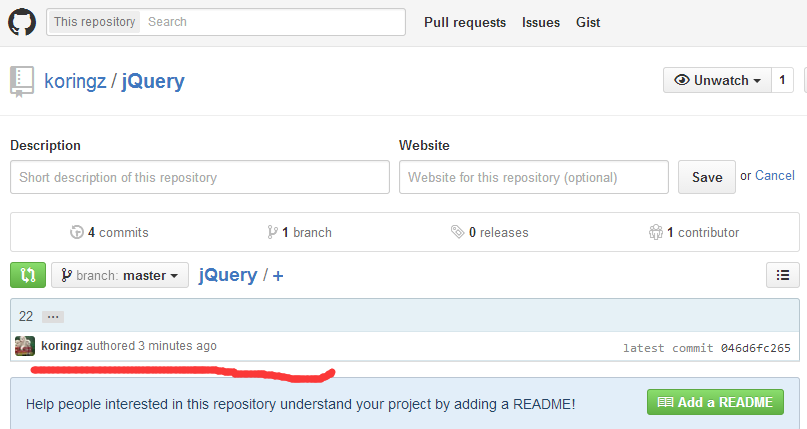Click the green compare and review icon button
The width and height of the screenshot is (807, 429).
coord(28,275)
